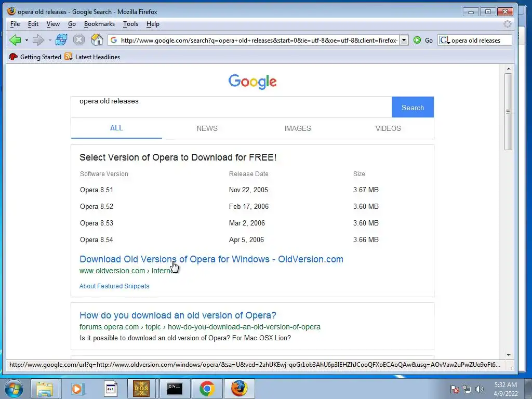Open the Help menu
Image resolution: width=532 pixels, height=399 pixels.
pos(153,24)
